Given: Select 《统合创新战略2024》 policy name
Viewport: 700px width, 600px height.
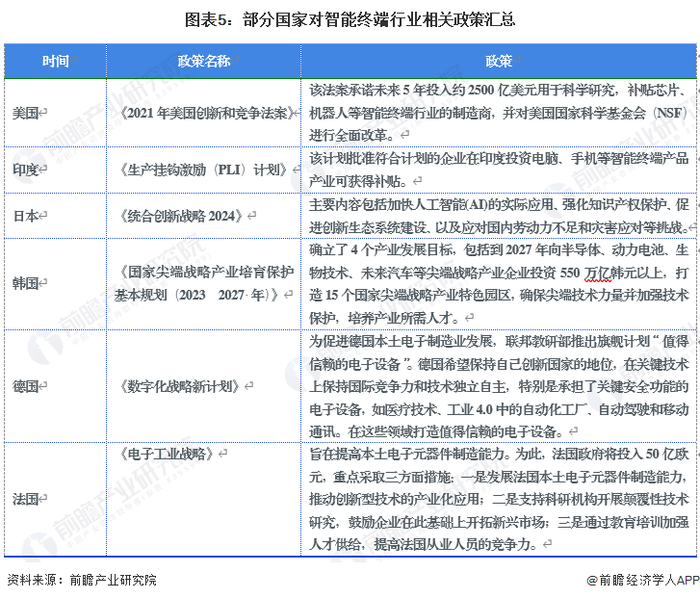Looking at the screenshot, I should (182, 216).
